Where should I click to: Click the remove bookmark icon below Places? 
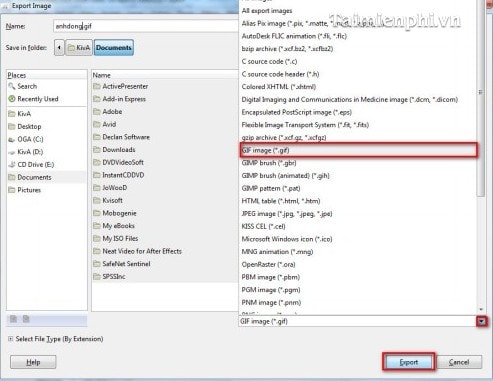tap(26, 319)
